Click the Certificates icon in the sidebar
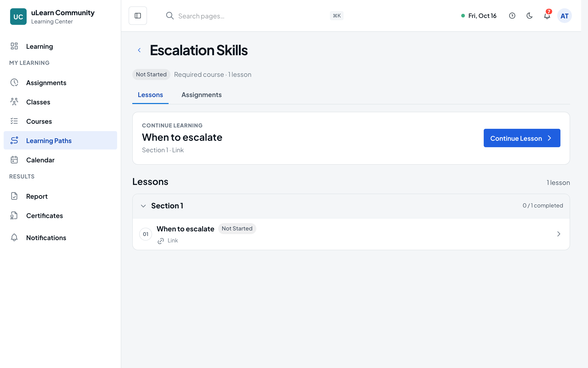 coord(14,216)
